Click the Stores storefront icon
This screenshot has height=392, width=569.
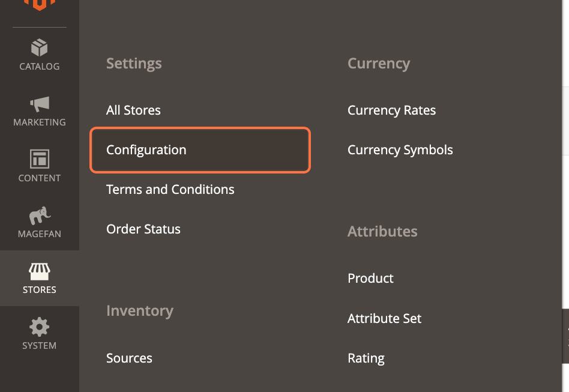pos(39,271)
